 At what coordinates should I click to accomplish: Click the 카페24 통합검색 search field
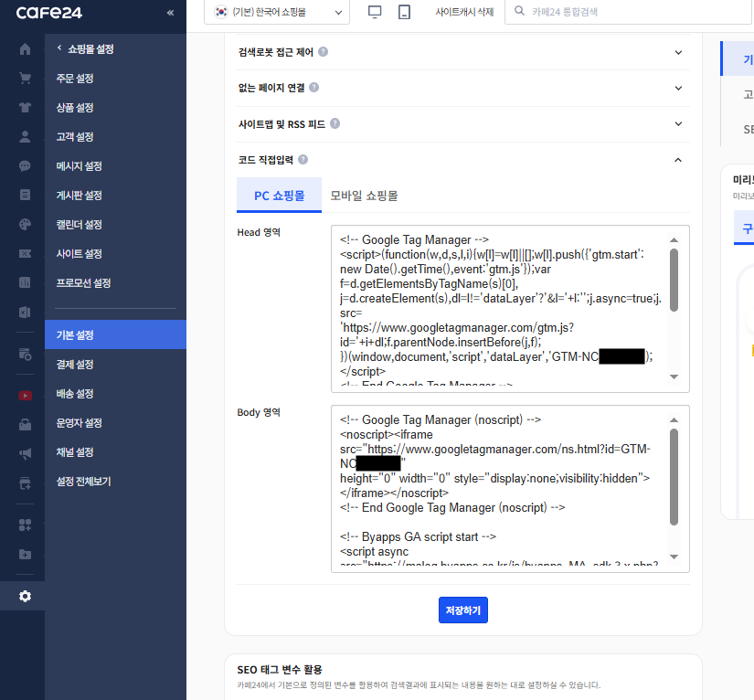(585, 13)
